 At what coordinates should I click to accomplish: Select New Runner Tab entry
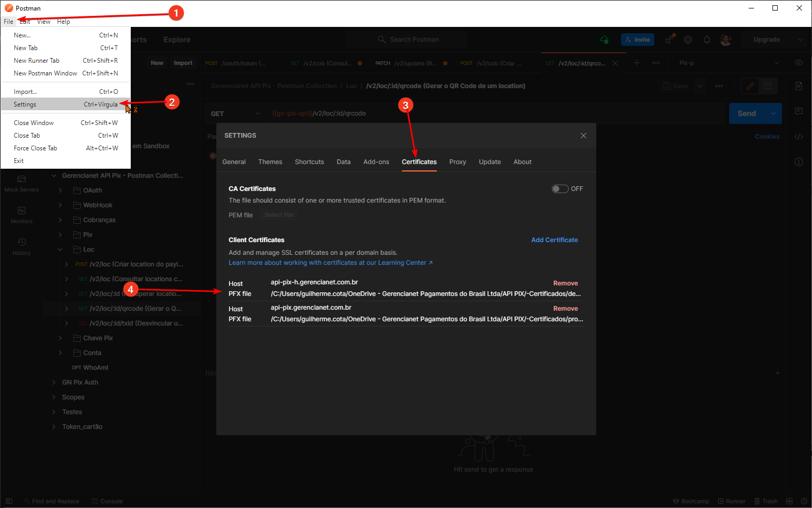coord(65,61)
